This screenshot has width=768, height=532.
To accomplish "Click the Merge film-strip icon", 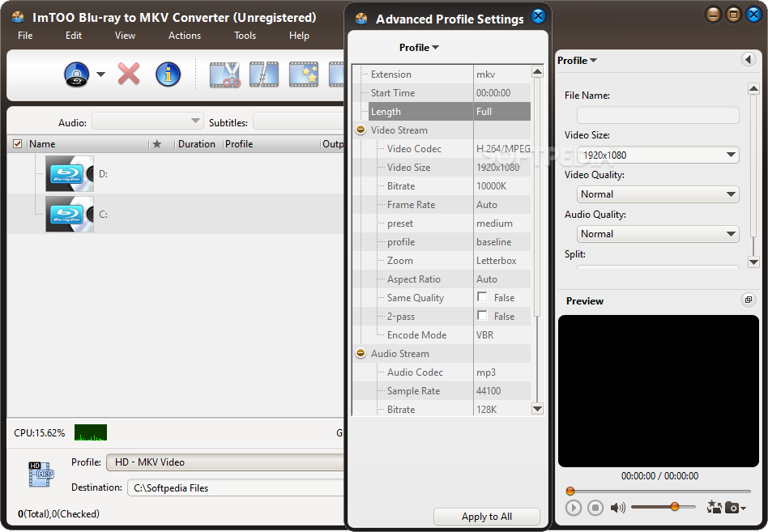I will (264, 74).
